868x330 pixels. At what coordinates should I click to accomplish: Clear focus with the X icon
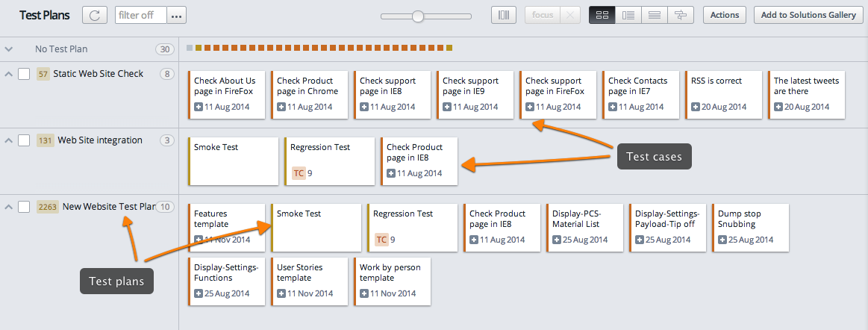pos(570,16)
